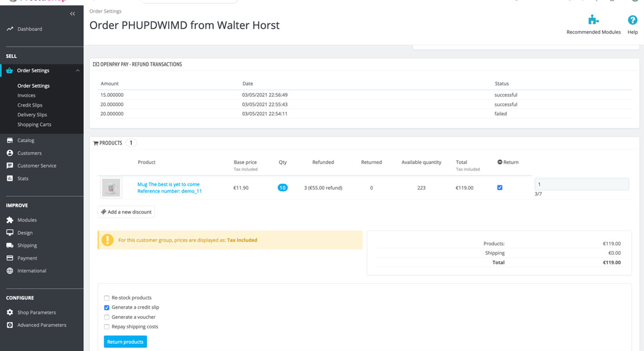This screenshot has height=351, width=644.
Task: Click the Catalog store icon
Action: (10, 140)
